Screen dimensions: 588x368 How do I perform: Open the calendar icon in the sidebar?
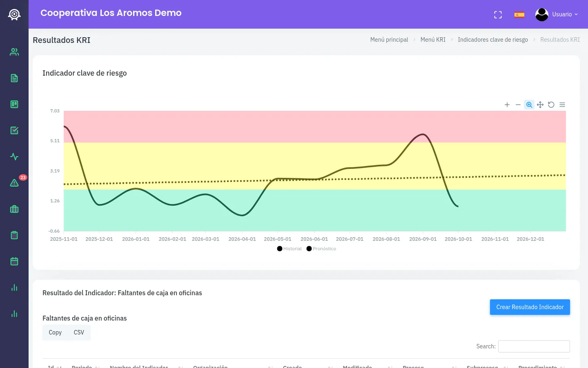(14, 261)
